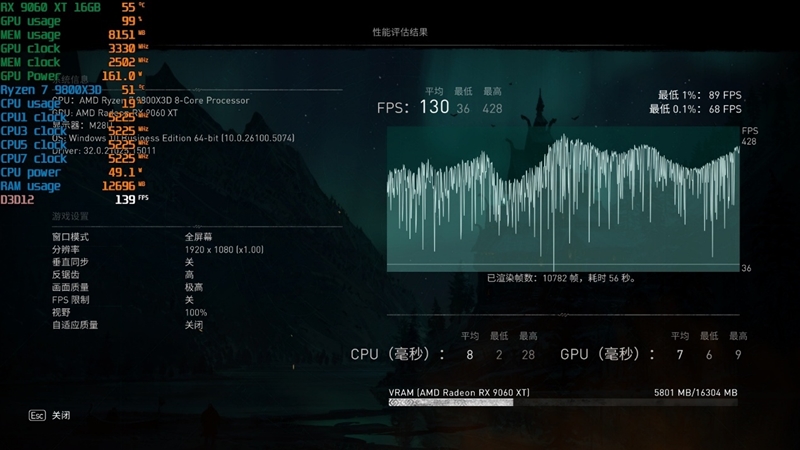The image size is (800, 450).
Task: Toggle the 垂直同步 setting marked 关
Action: point(189,262)
